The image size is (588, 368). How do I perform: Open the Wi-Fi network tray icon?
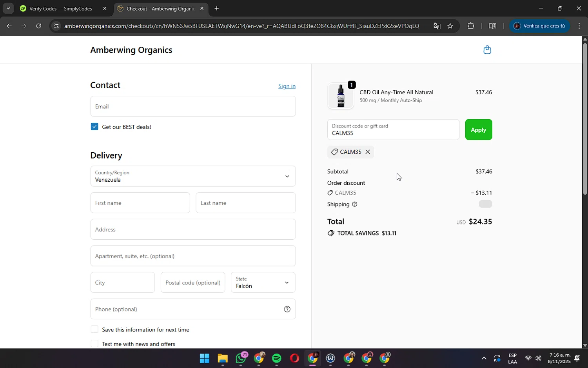[x=528, y=358]
